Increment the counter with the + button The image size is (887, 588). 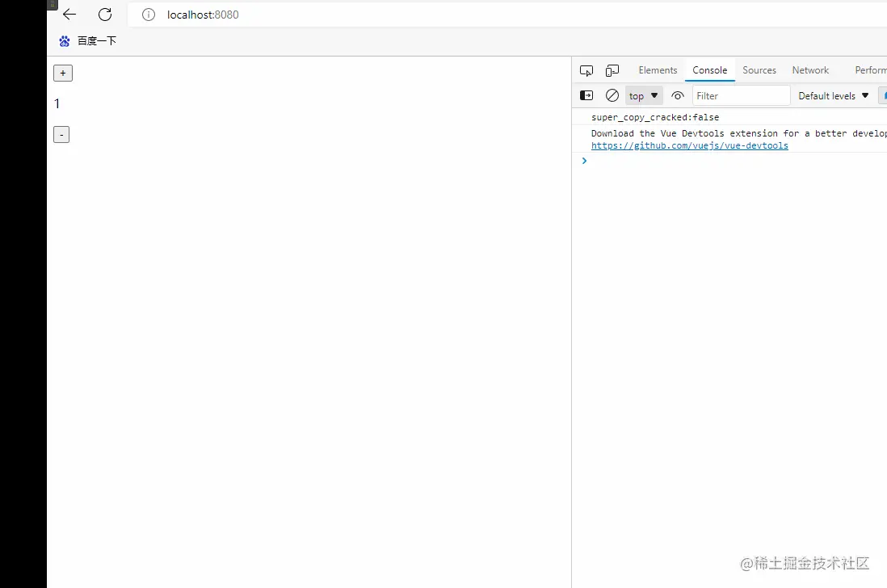click(x=63, y=73)
